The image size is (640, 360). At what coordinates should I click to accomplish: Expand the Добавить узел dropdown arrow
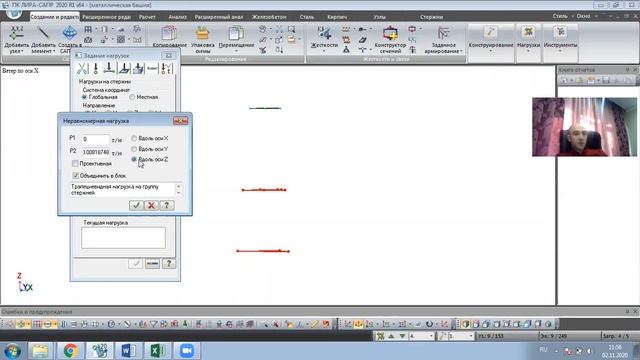click(x=22, y=52)
